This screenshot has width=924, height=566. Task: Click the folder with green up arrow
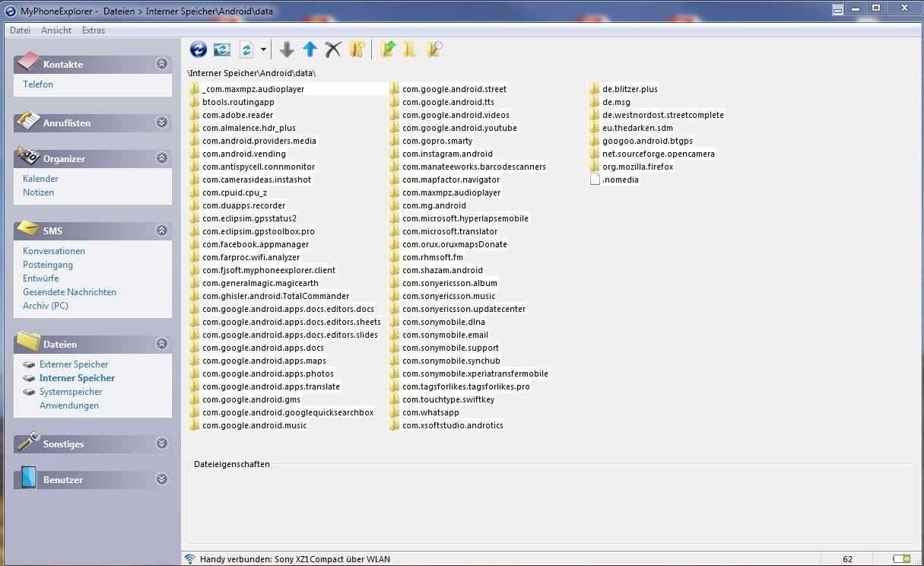click(388, 49)
